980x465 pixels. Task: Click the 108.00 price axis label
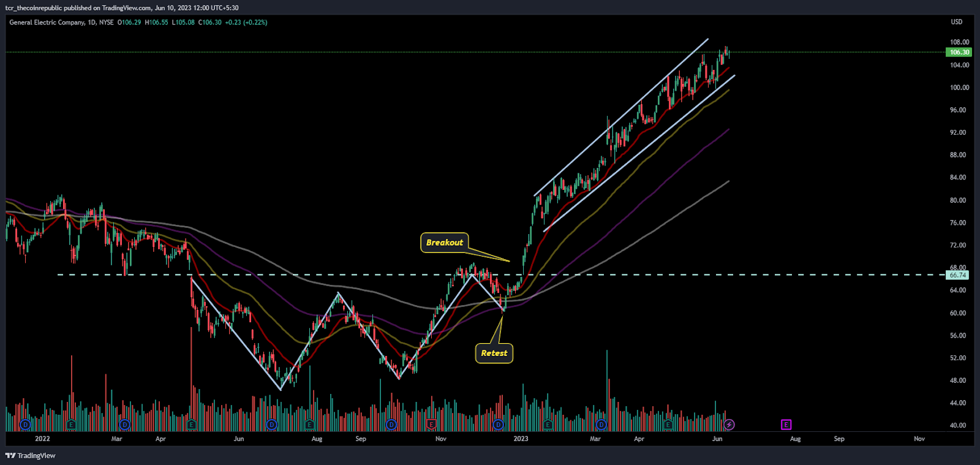[x=959, y=42]
